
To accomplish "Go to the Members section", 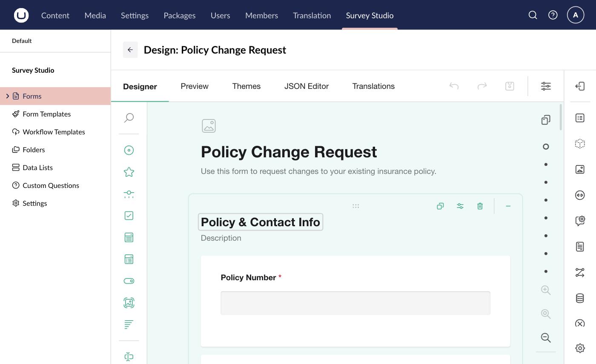I will tap(261, 15).
